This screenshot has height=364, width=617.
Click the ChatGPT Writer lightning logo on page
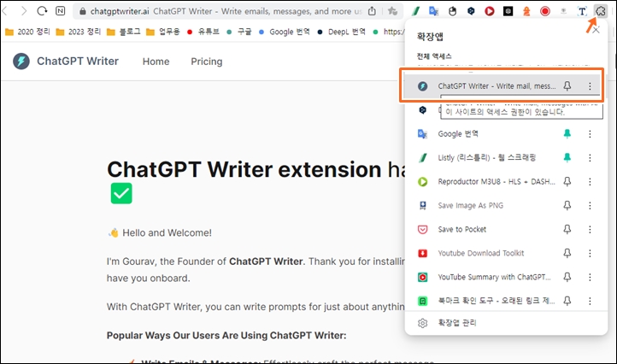[x=21, y=62]
